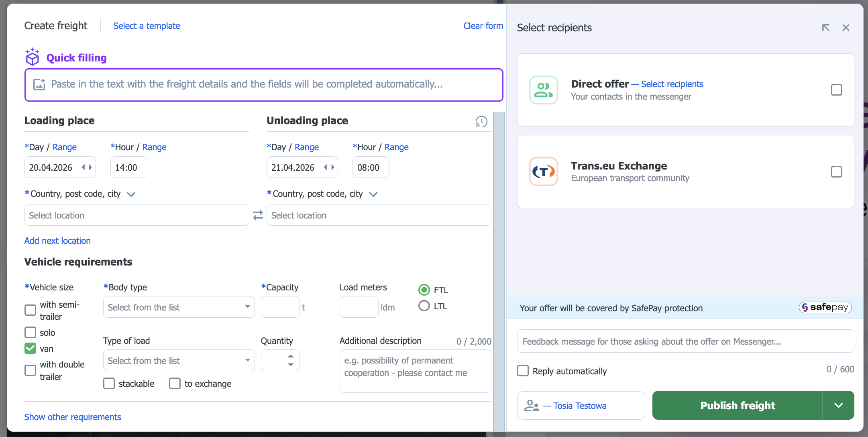868x437 pixels.
Task: Select the LTL radio button
Action: click(x=424, y=306)
